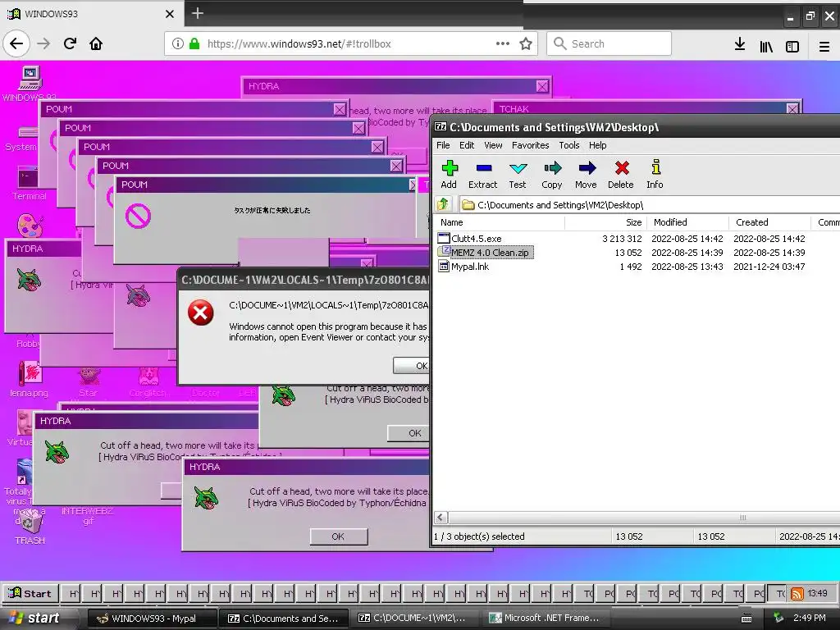Click OK on the Windows error dialog
This screenshot has height=630, width=840.
point(412,365)
